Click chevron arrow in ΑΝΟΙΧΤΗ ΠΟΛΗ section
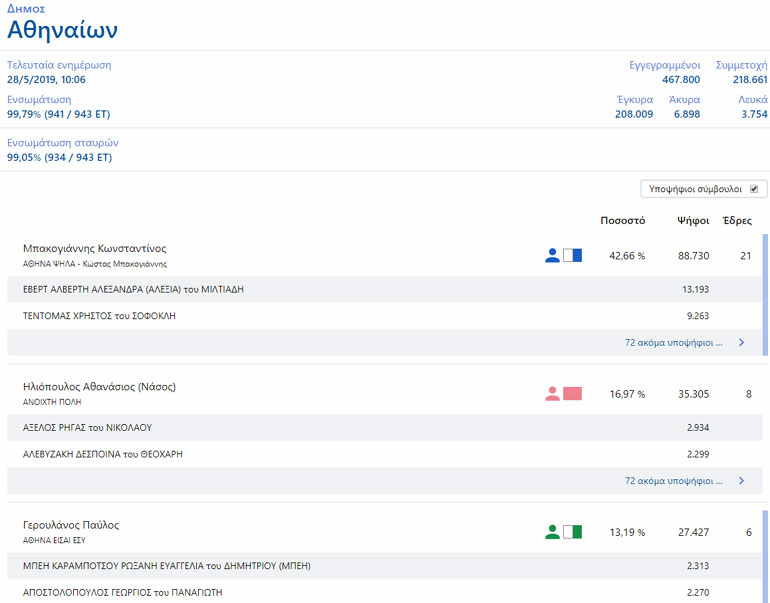Screen dimensions: 770x603 [741, 480]
